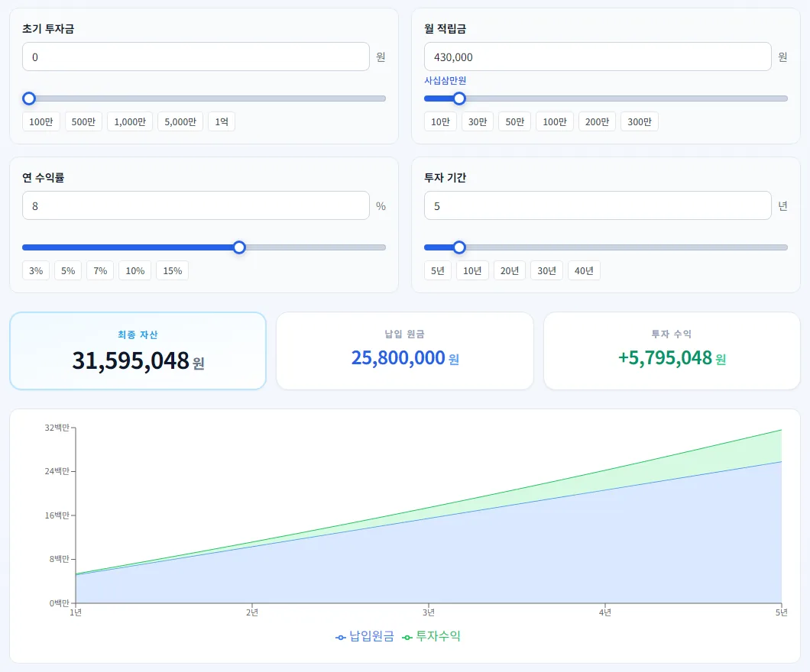
Task: Click the 초기 투자금 slider handle
Action: click(x=29, y=99)
